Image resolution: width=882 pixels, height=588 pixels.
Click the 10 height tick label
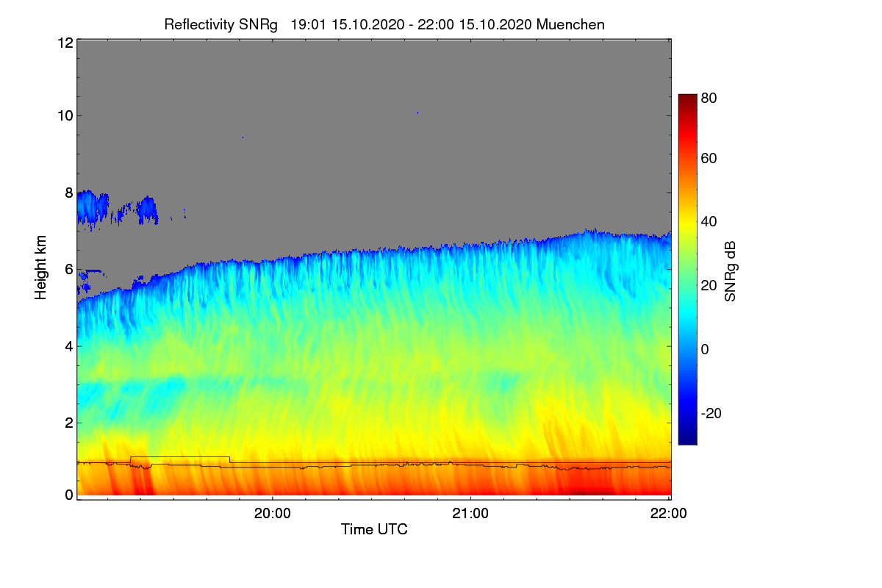[x=65, y=115]
